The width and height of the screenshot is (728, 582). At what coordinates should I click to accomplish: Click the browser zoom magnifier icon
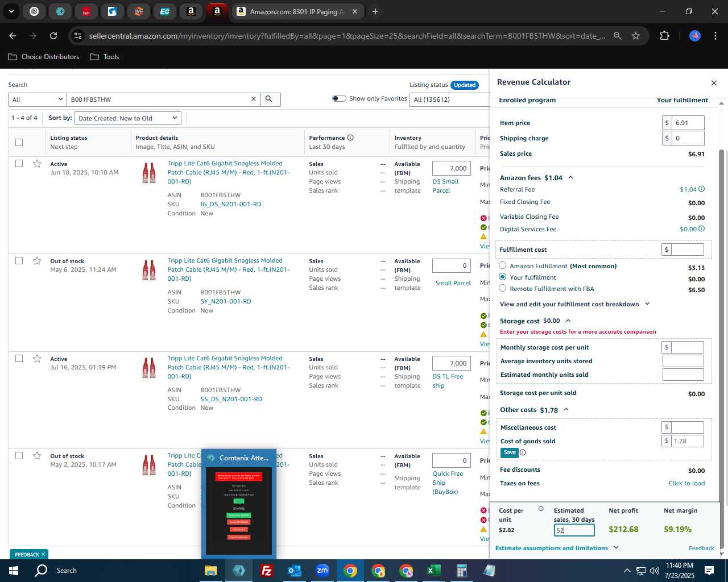[618, 36]
